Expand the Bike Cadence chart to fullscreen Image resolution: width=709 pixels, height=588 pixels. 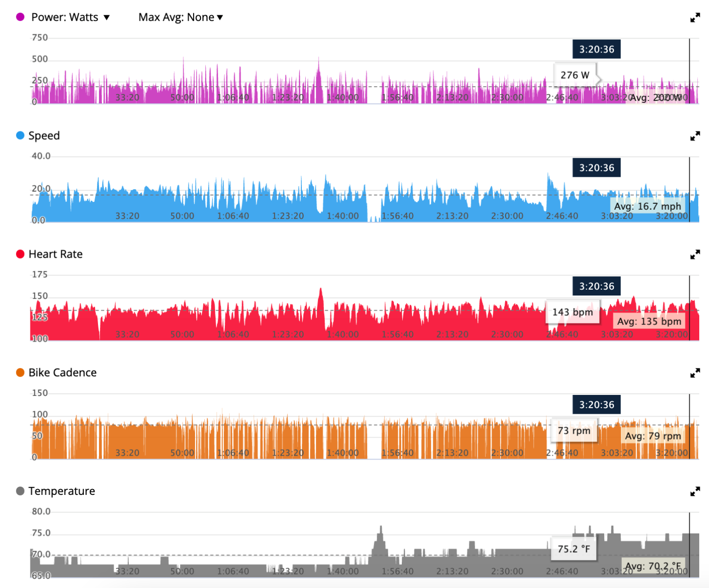point(695,373)
